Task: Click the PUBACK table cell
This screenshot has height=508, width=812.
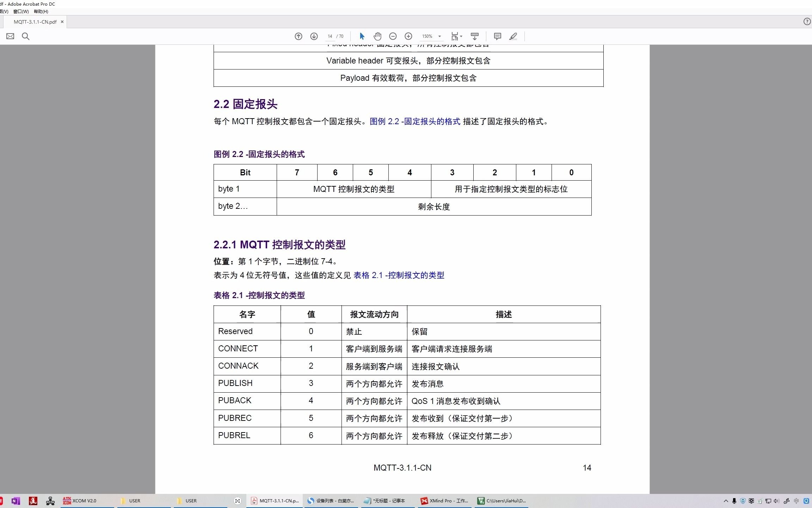Action: tap(247, 400)
